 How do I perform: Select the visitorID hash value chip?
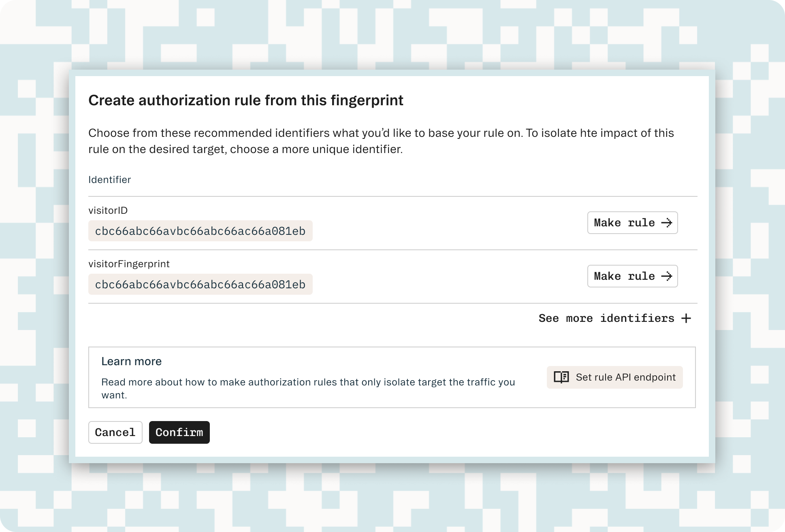(200, 231)
